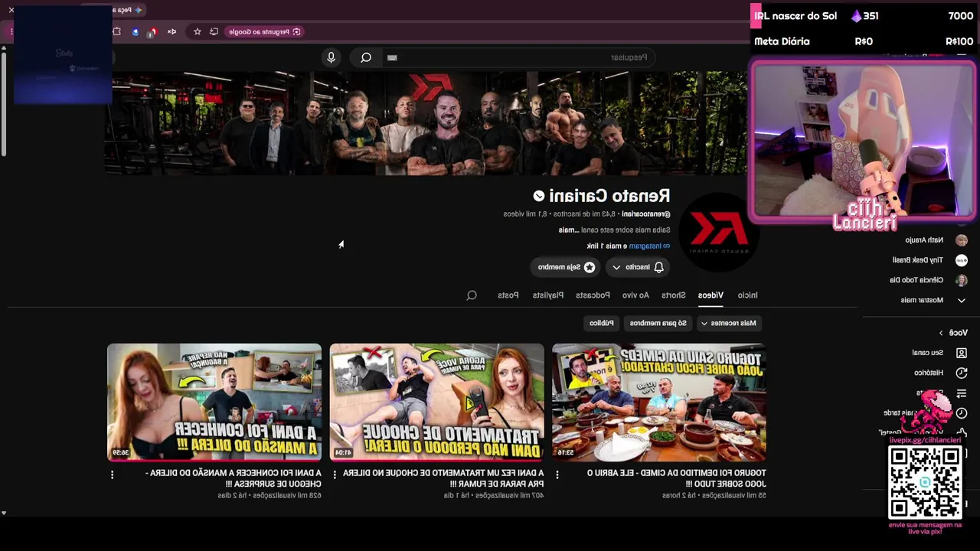Click the Playlists icon in the sidebar

coord(962,393)
